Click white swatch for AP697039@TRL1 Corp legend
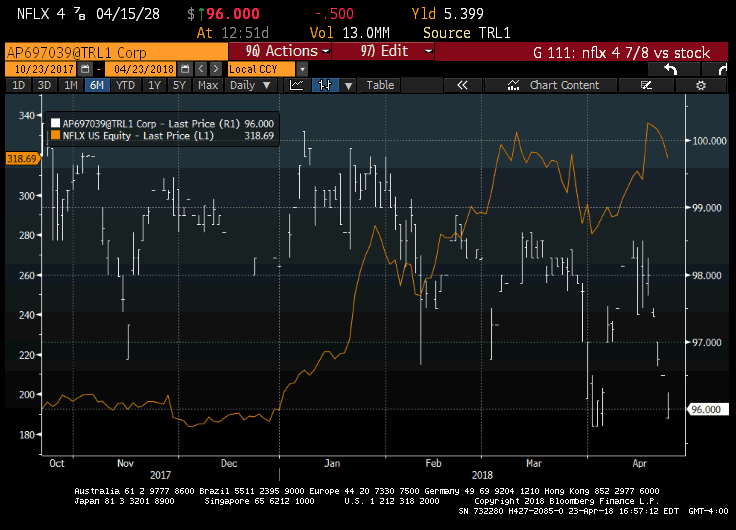This screenshot has width=736, height=530. (x=55, y=123)
